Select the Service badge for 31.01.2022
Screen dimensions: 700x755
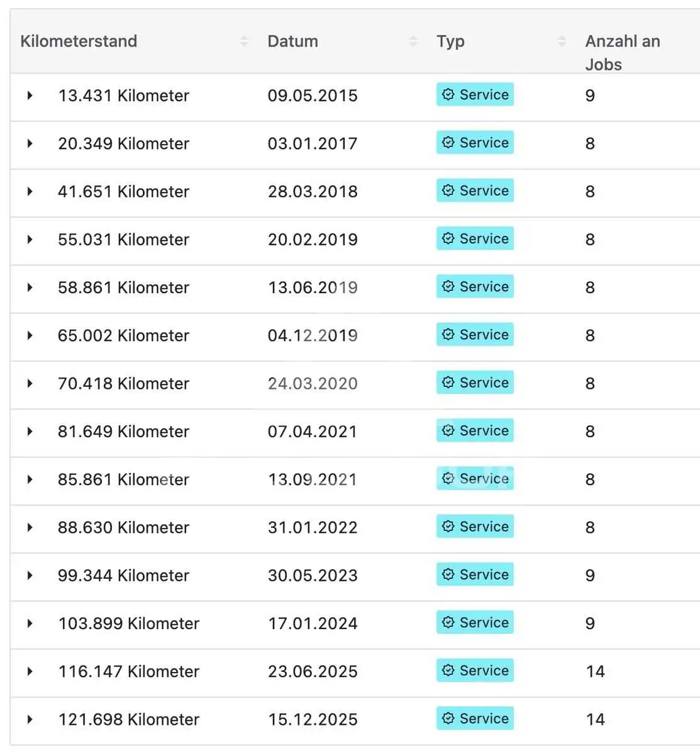coord(475,527)
